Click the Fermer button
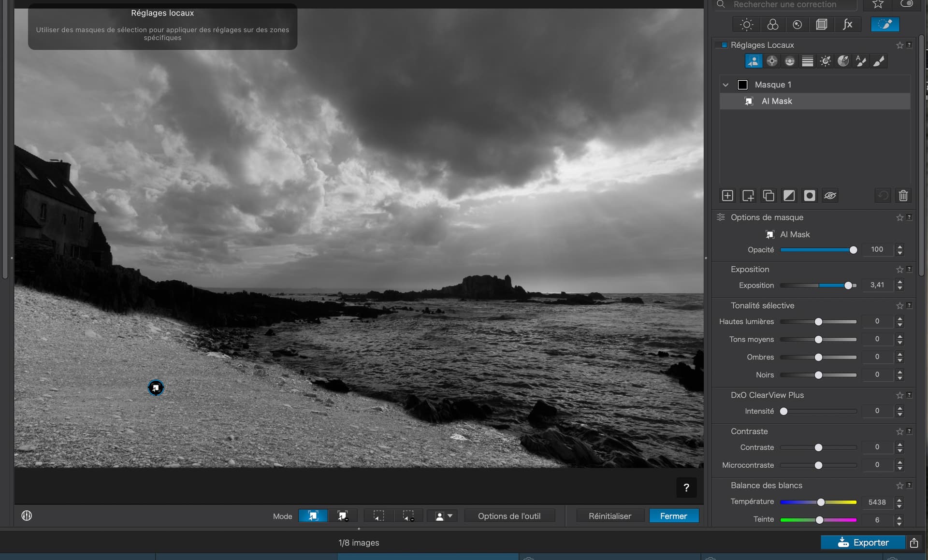 coord(673,516)
